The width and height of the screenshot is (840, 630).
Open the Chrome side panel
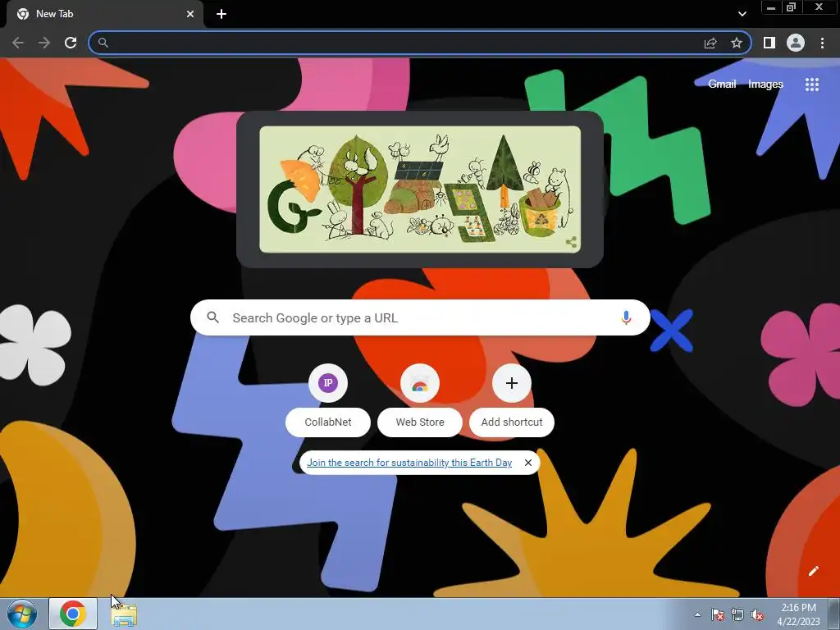(x=769, y=43)
